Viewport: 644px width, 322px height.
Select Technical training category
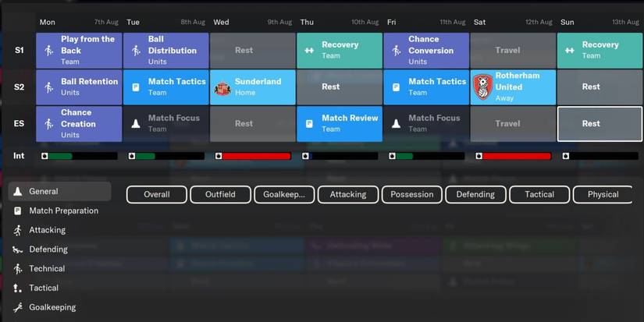(59, 269)
